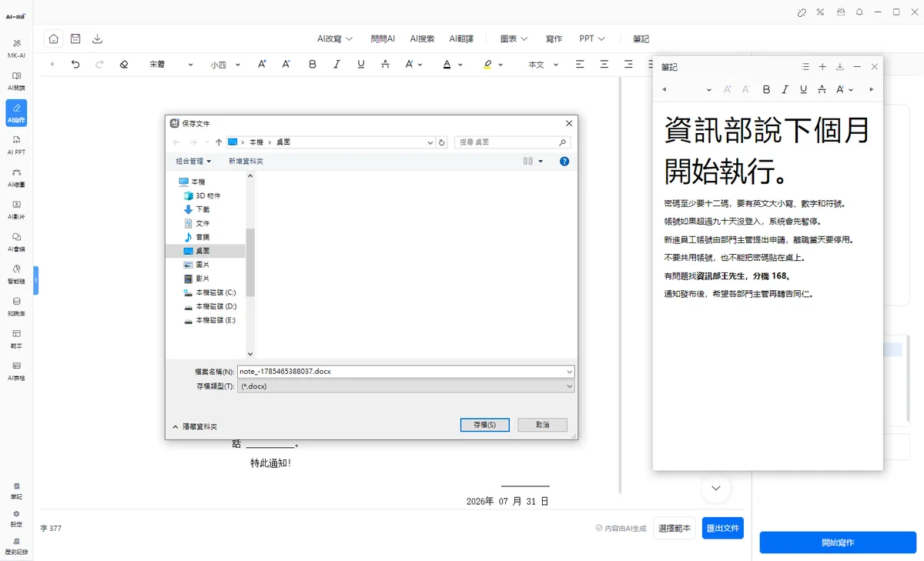Click the 搜尋 桌面 search box

(513, 142)
